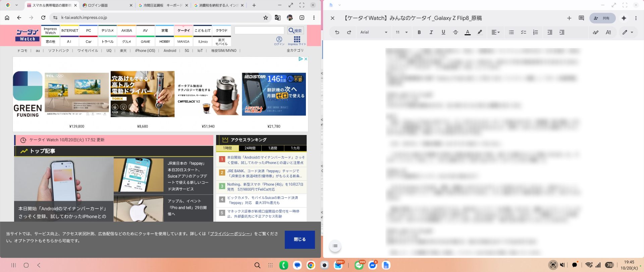Open the Gemini sparkle assistant in Docs
The height and width of the screenshot is (272, 644).
[x=624, y=18]
